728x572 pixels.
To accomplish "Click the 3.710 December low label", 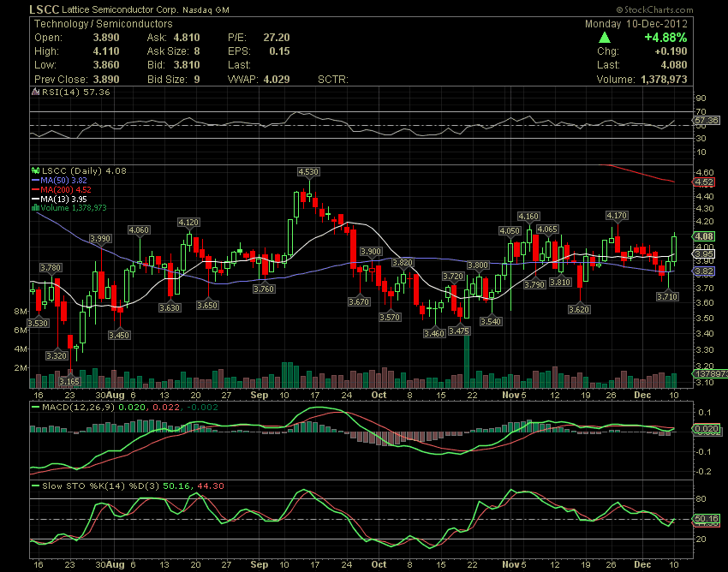I will tap(667, 296).
